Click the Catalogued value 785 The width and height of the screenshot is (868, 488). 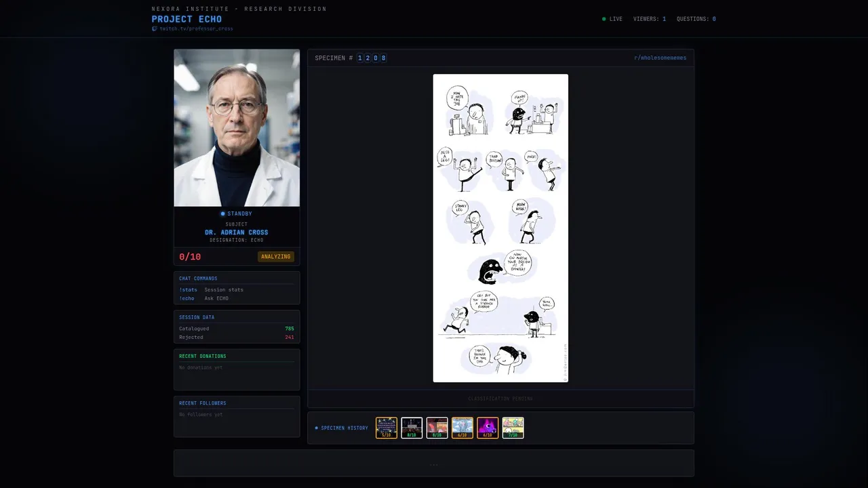click(x=290, y=329)
